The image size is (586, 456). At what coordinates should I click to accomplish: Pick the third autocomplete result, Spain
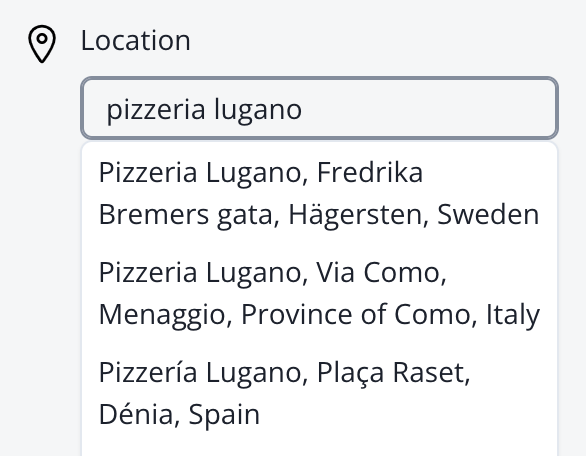click(320, 393)
